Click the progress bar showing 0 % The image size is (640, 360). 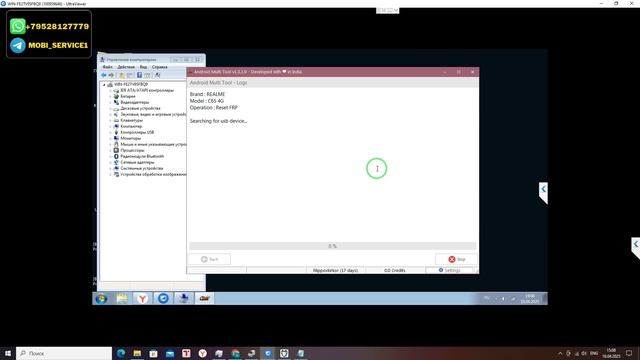point(332,246)
